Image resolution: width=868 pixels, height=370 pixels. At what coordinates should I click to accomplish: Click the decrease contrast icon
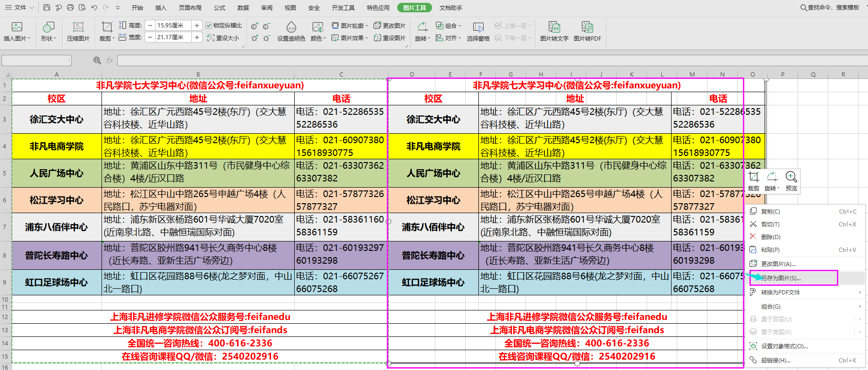click(267, 26)
